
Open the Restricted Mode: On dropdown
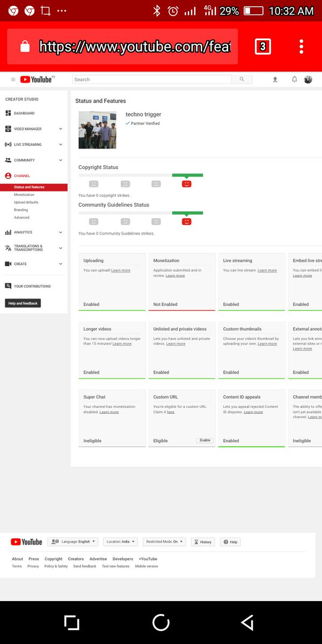[x=164, y=542]
